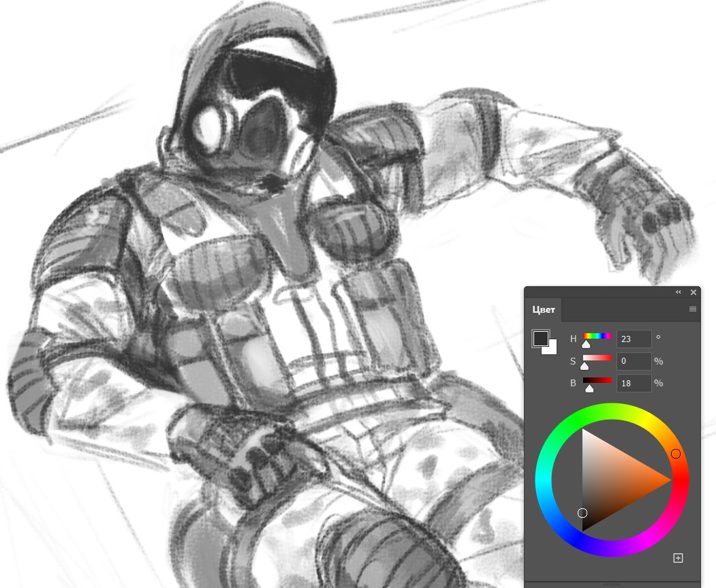Click the add-to-swatches plus icon
716x588 pixels.
[678, 558]
